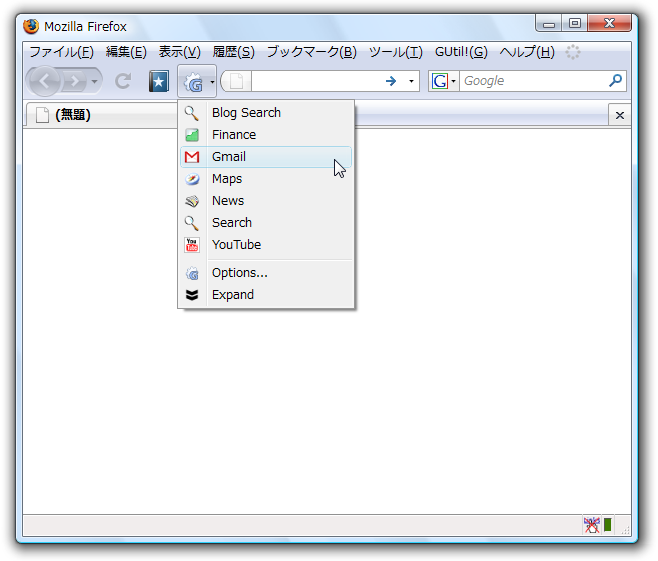Click into the URL address field
This screenshot has width=658, height=561.
(x=317, y=81)
